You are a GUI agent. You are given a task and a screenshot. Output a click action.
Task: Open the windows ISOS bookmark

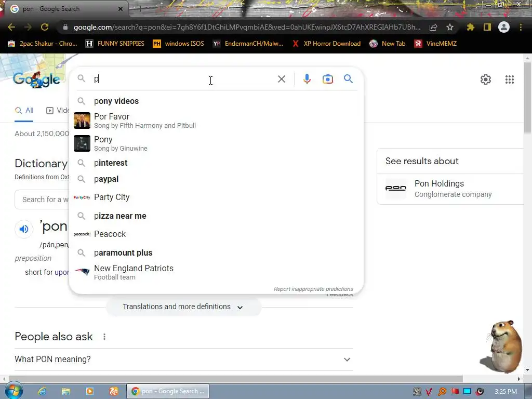click(x=179, y=44)
